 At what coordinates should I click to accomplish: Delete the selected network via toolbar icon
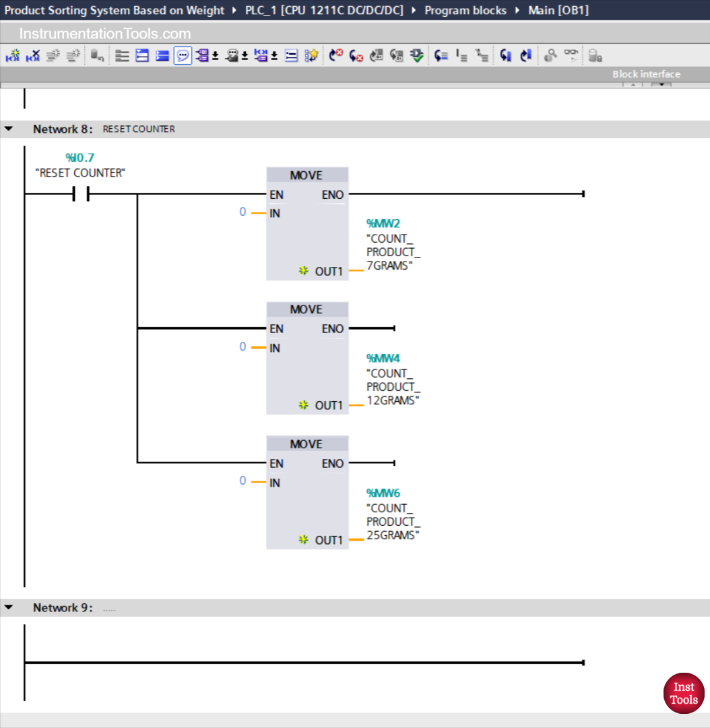pos(31,55)
